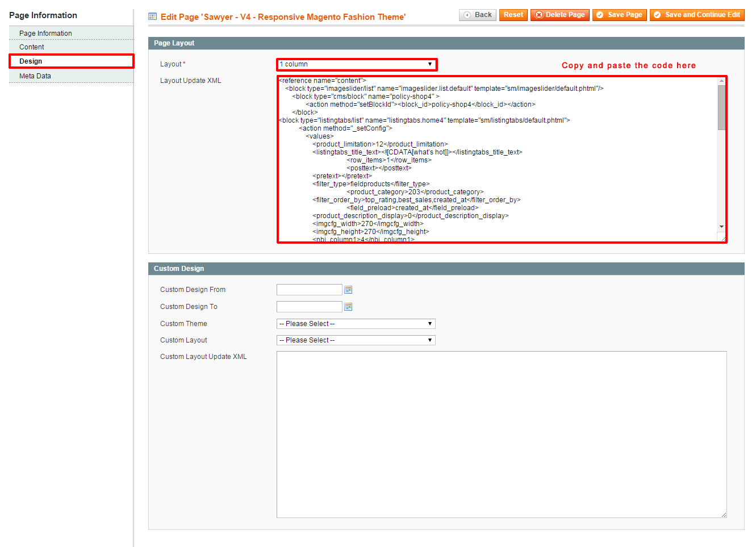756x547 pixels.
Task: Click the XML line '<product_category>203</product_category>'
Action: tap(415, 192)
